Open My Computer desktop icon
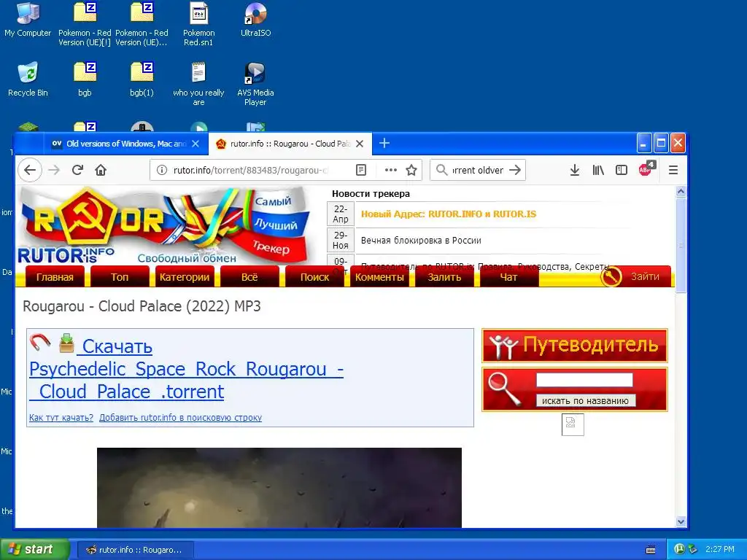This screenshot has width=747, height=560. coord(28,20)
